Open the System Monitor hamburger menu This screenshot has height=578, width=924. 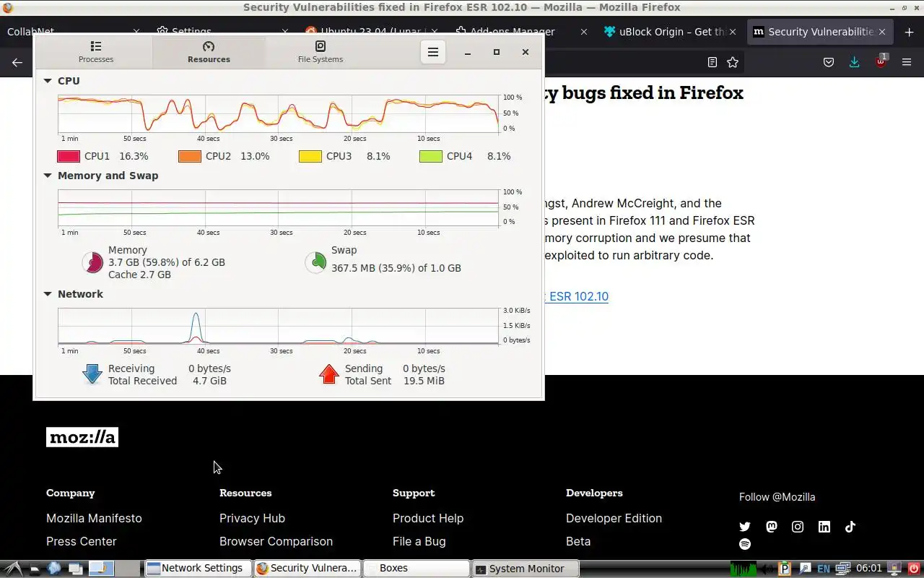tap(433, 52)
